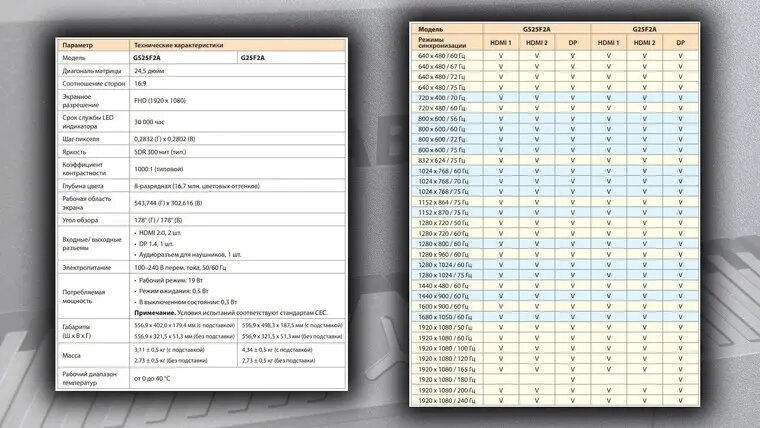The width and height of the screenshot is (760, 428).
Task: Click the '1920 x 1080 / 165 Гц' row
Action: [554, 369]
